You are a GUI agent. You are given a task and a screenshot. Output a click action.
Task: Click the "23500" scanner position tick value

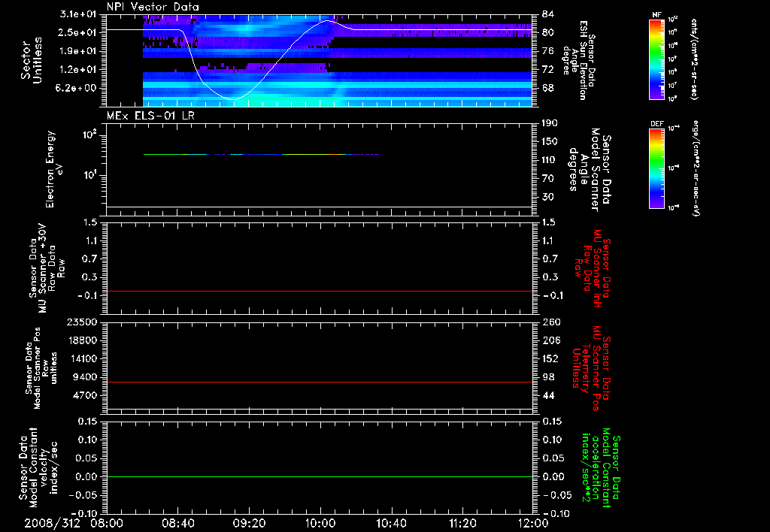(81, 322)
